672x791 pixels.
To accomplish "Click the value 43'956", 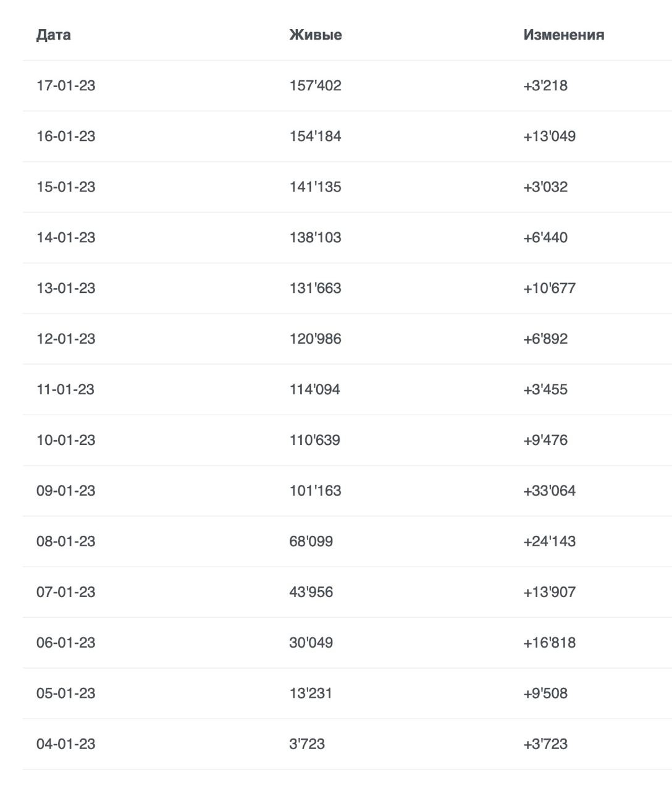I will click(311, 592).
